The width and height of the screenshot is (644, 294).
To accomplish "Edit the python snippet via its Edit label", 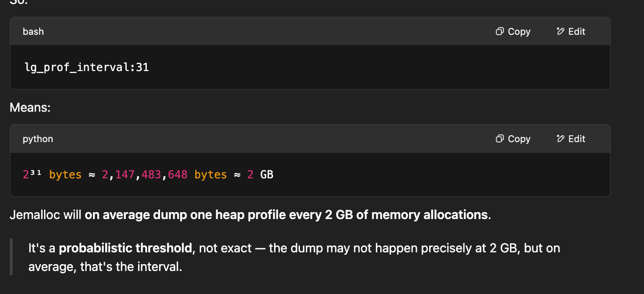I will pos(576,139).
